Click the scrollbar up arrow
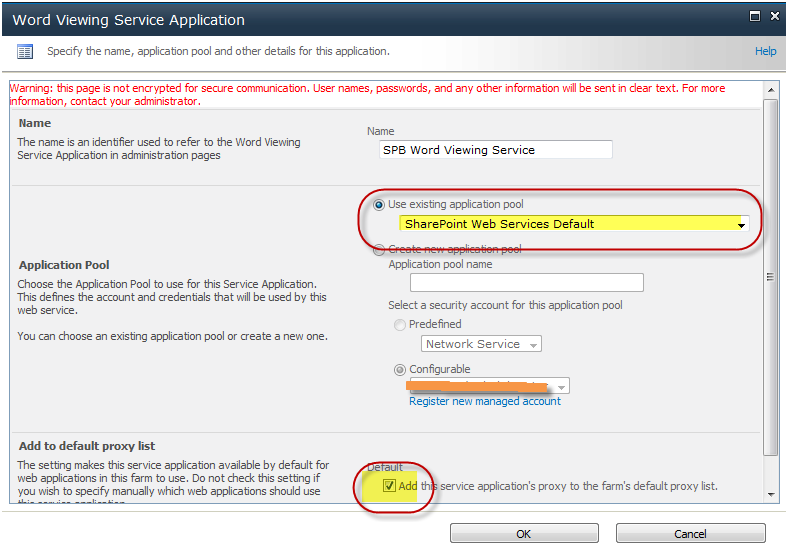The height and width of the screenshot is (555, 788). coord(771,90)
